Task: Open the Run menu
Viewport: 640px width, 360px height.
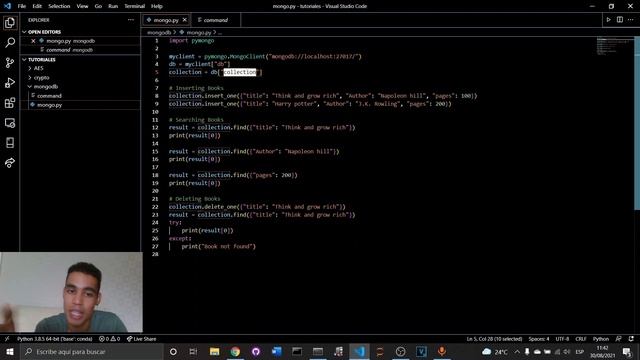Action: [x=113, y=6]
